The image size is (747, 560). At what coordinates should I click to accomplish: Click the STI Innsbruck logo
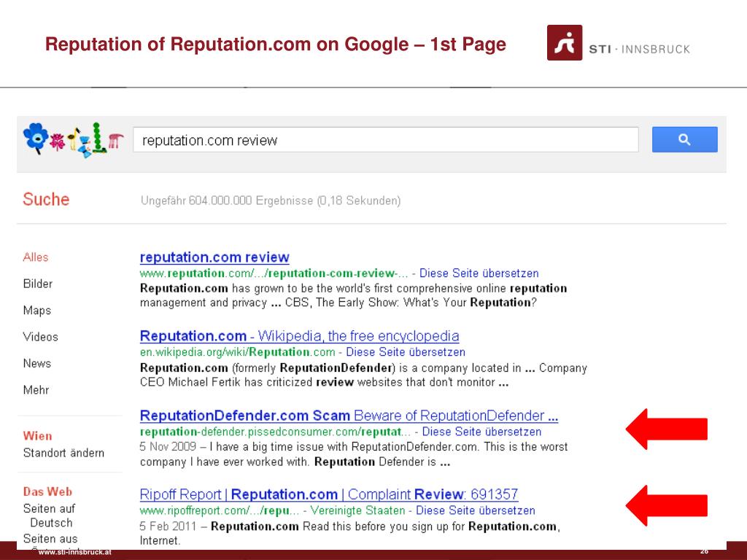tap(619, 43)
